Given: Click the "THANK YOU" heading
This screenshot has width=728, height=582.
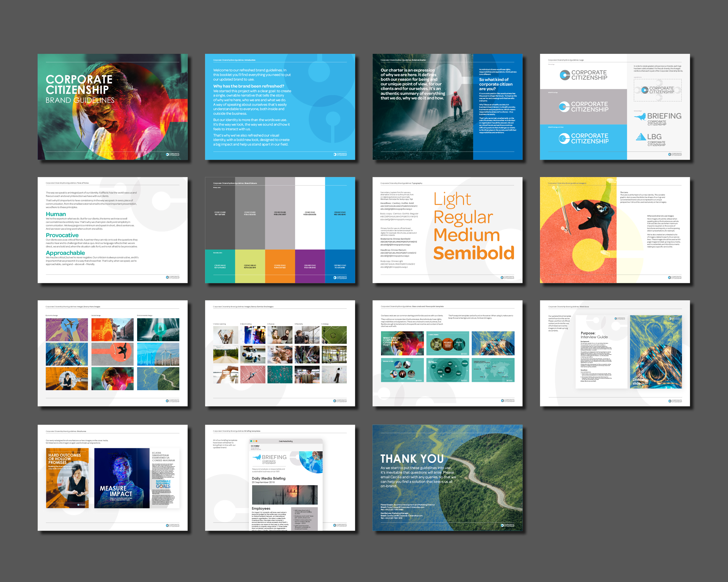Looking at the screenshot, I should [412, 459].
